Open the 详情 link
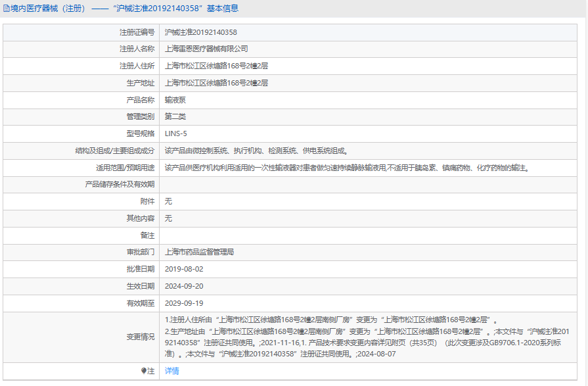 coord(171,371)
